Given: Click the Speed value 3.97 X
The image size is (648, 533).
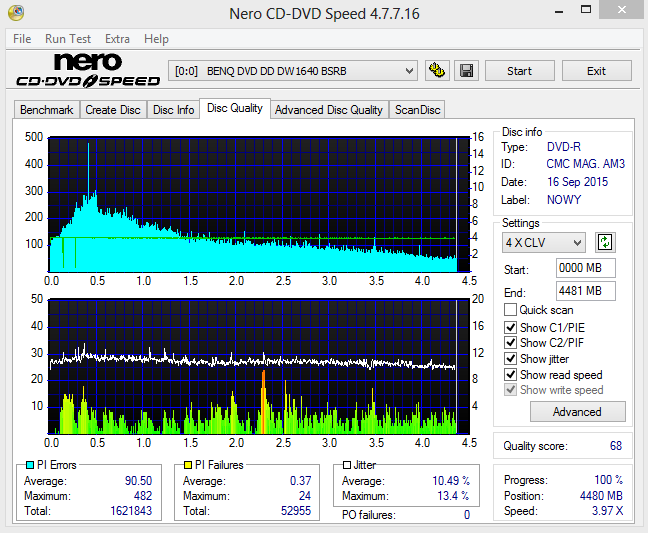Looking at the screenshot, I should pos(608,511).
